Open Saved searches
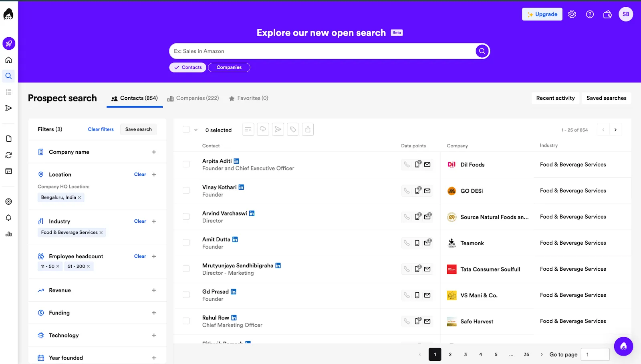This screenshot has width=641, height=364. click(x=606, y=98)
